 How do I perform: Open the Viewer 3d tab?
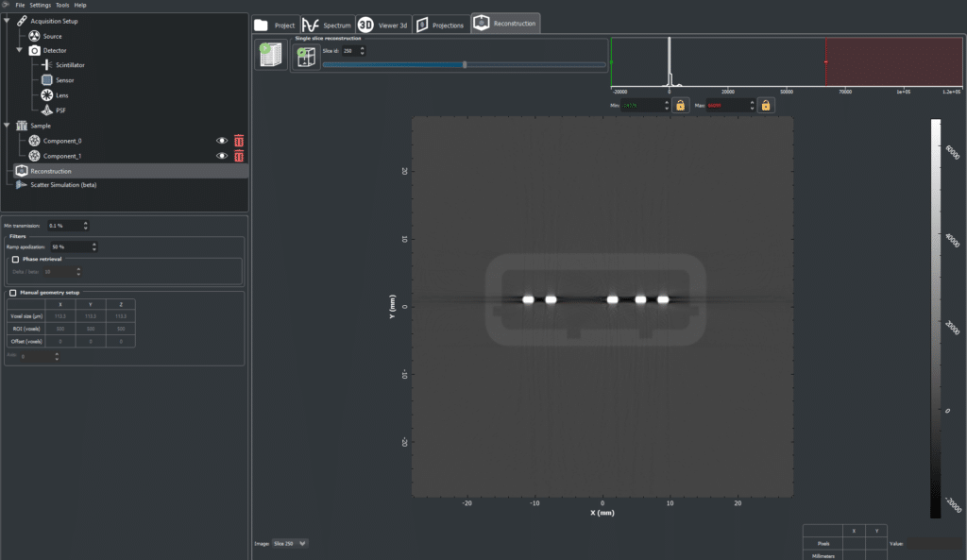[x=383, y=25]
